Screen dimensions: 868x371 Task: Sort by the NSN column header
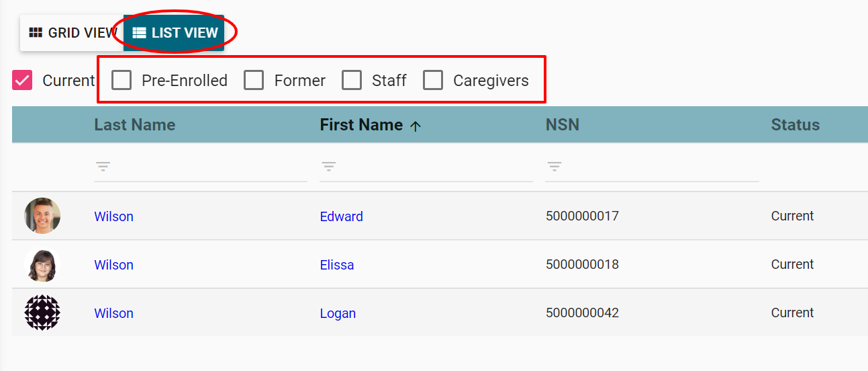(562, 125)
